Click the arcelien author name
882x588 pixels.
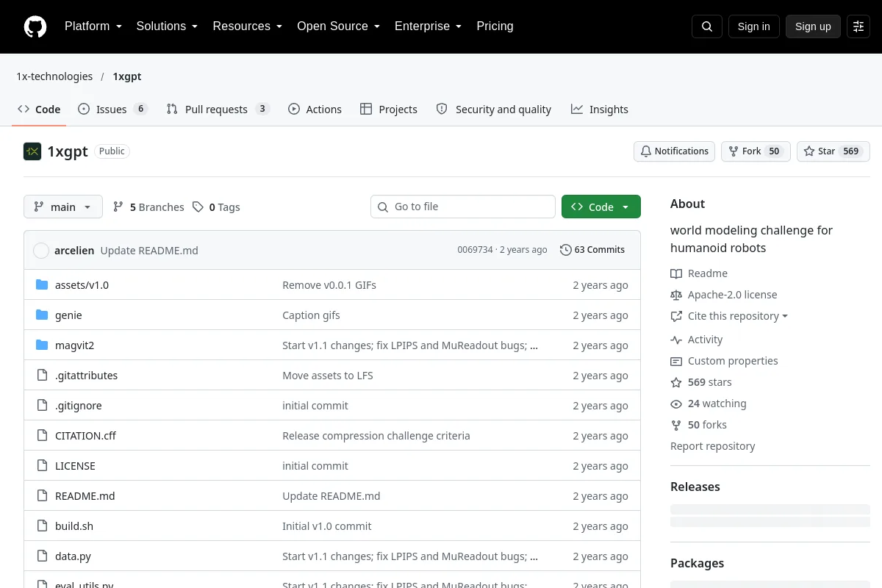point(74,251)
